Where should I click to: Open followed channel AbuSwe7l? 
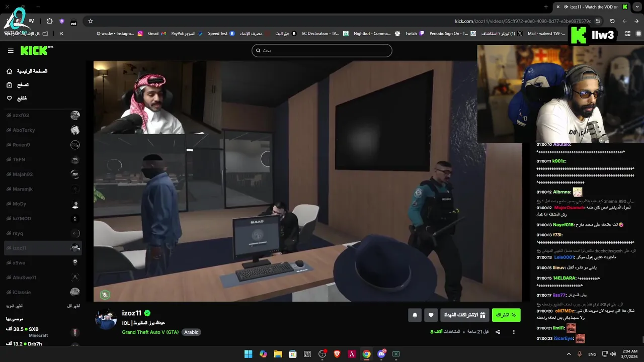pos(43,278)
